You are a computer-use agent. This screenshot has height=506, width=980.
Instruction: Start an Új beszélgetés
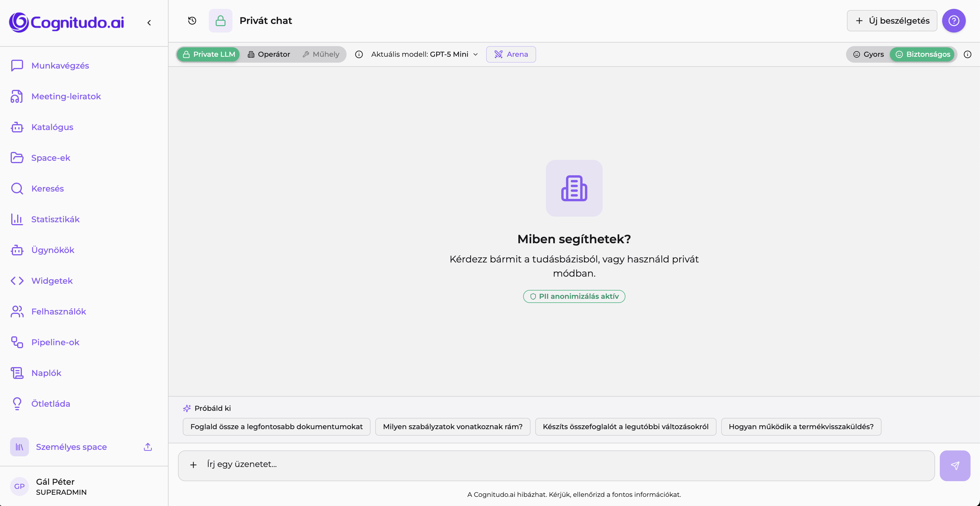[892, 20]
